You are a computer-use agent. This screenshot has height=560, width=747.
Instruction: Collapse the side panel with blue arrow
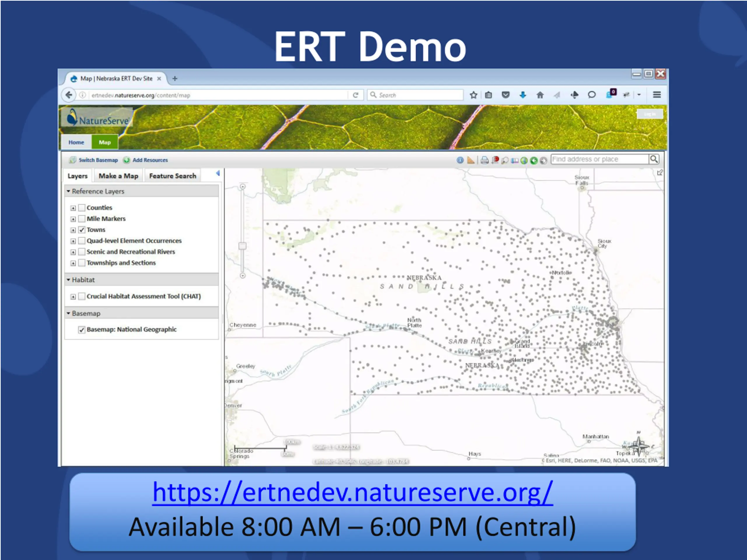(x=218, y=173)
